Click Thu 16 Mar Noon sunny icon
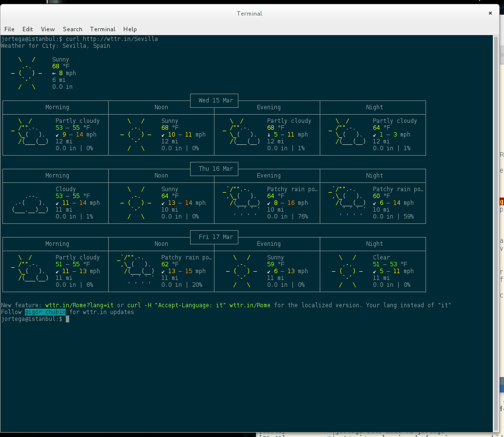Screen dimensions: 504x437 136,203
